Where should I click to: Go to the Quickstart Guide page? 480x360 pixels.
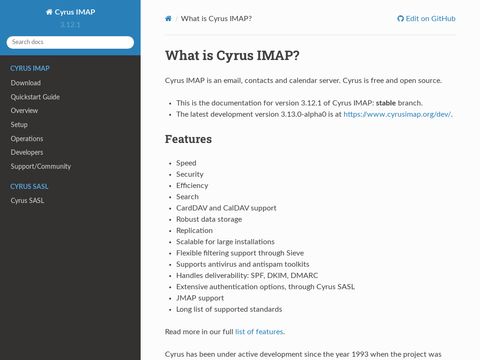coord(35,97)
